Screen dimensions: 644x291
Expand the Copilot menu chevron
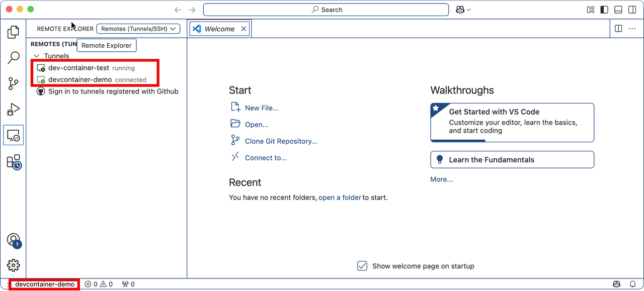(x=469, y=10)
